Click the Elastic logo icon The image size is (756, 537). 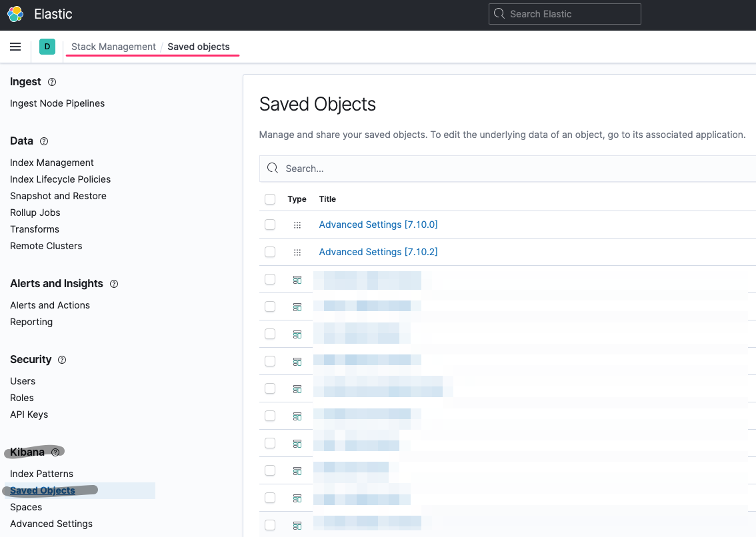tap(15, 13)
